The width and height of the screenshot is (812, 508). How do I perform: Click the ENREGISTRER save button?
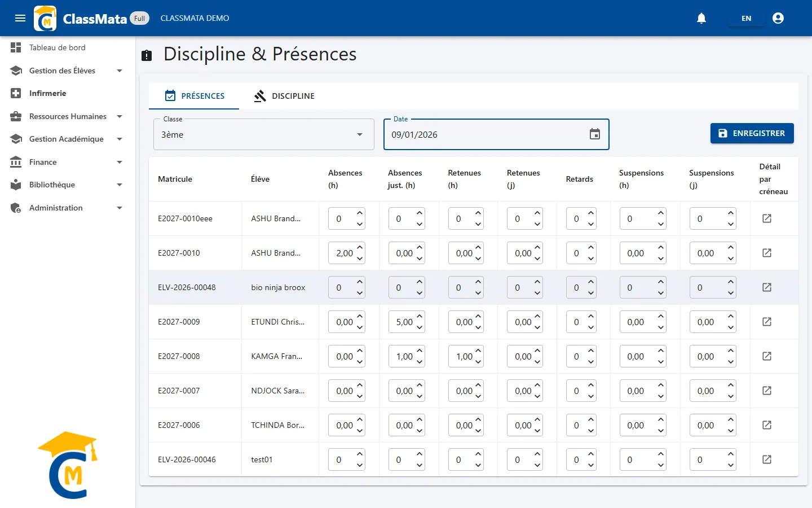pos(752,133)
